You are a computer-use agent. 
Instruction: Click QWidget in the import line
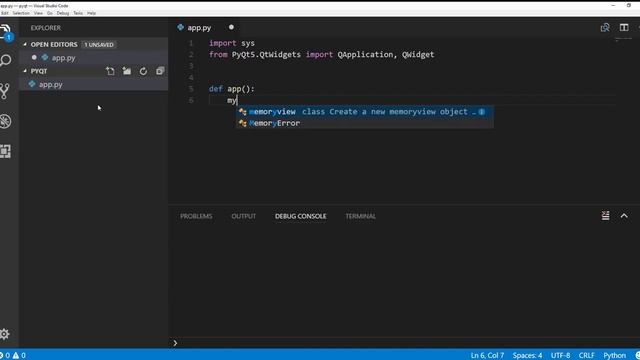418,54
